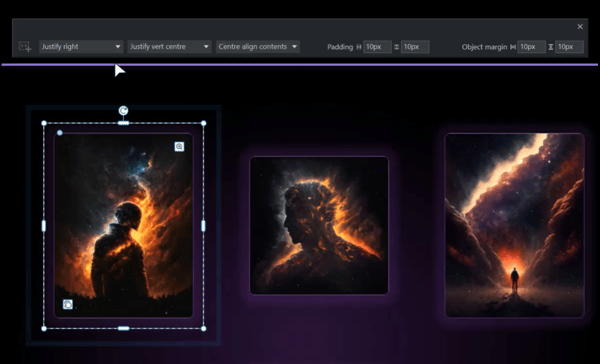Click the Padding horizontal H icon
This screenshot has height=364, width=600.
click(359, 47)
